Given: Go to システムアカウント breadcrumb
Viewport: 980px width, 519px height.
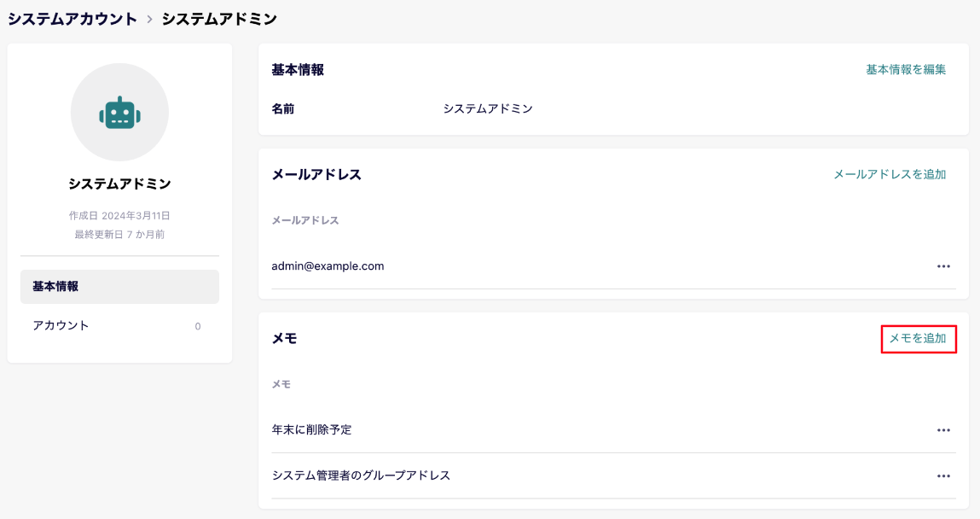Looking at the screenshot, I should click(x=72, y=20).
